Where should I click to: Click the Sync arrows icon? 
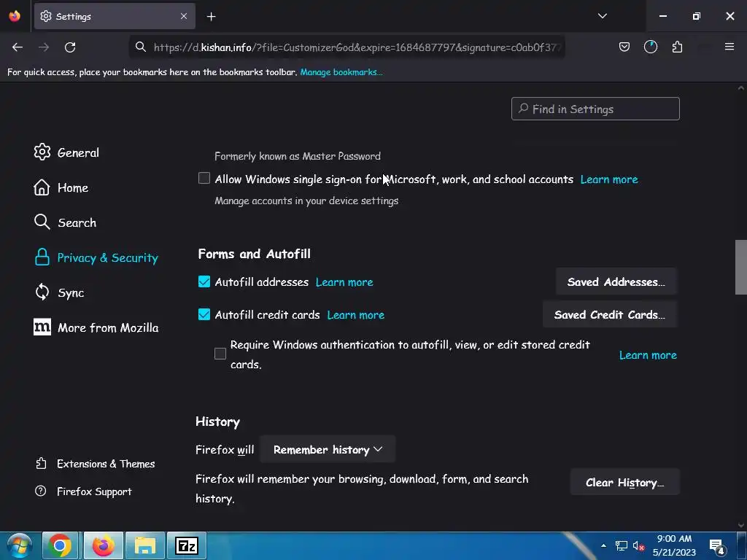[x=42, y=292]
